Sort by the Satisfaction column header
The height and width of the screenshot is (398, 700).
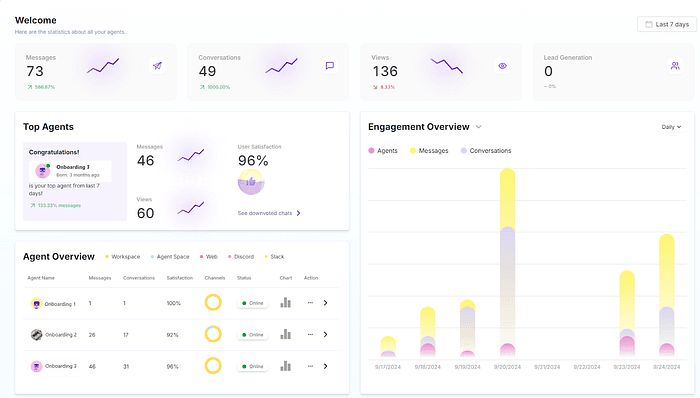click(180, 278)
